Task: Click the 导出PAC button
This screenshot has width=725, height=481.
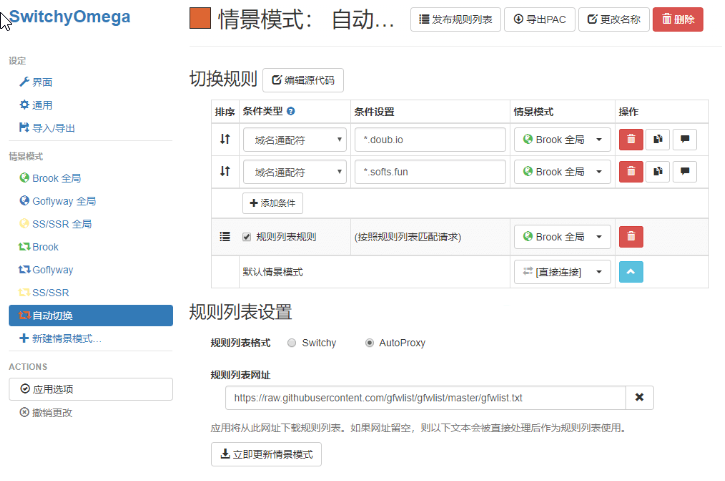Action: (540, 19)
